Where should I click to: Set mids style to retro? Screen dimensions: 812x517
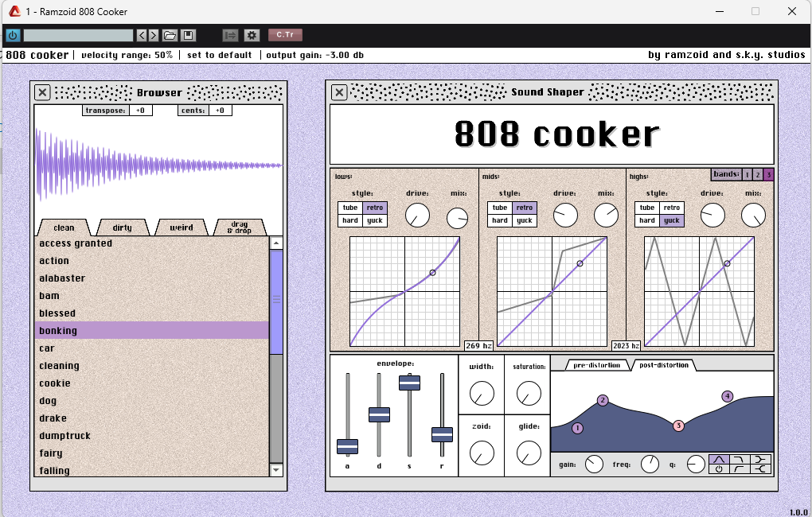pos(525,208)
